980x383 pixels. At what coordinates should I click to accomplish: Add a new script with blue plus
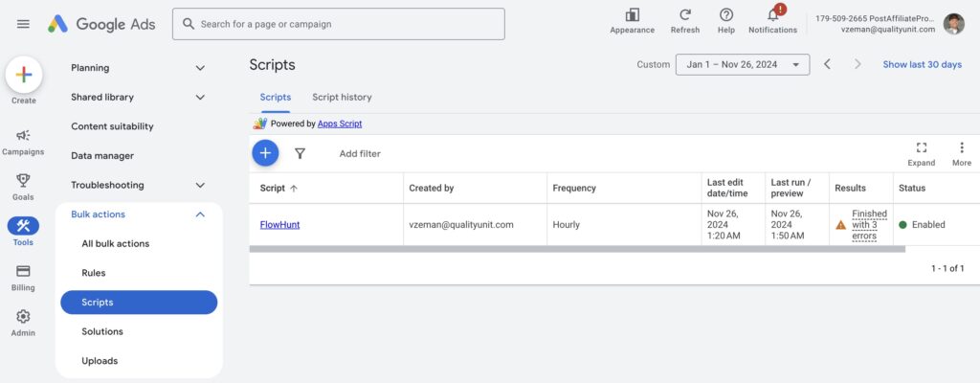point(265,152)
